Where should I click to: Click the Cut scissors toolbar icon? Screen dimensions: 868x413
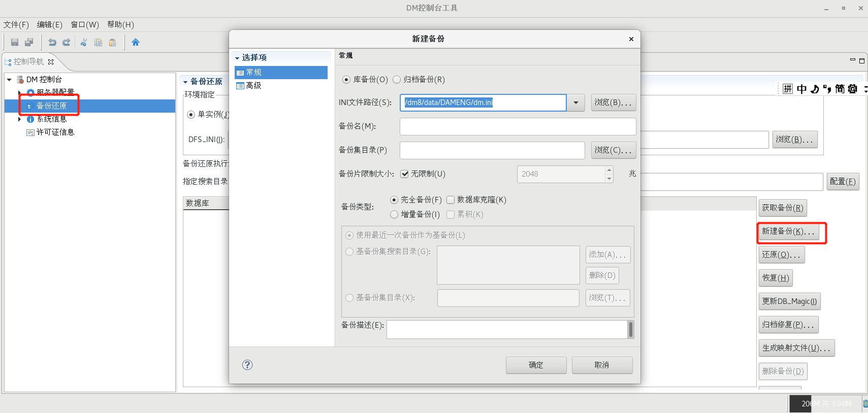pyautogui.click(x=84, y=42)
